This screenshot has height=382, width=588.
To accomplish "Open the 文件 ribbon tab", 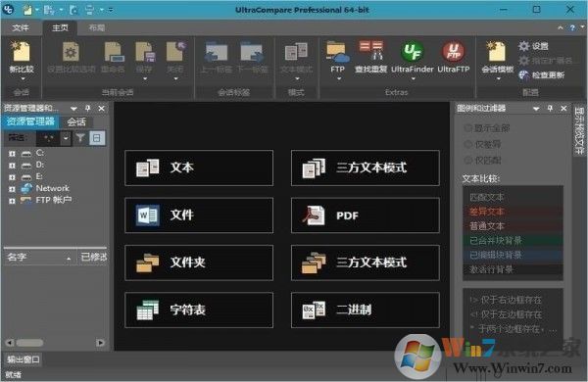I will (x=21, y=27).
